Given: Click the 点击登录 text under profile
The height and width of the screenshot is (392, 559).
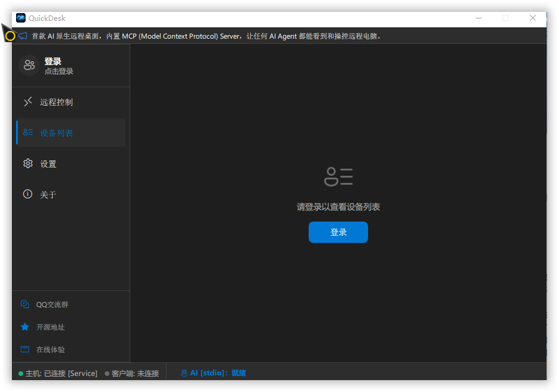Looking at the screenshot, I should (59, 71).
